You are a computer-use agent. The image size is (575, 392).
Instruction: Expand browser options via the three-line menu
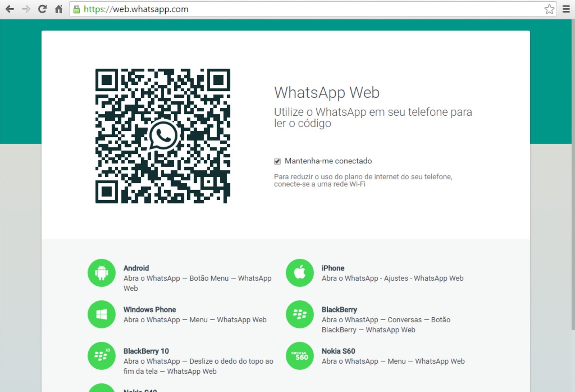(566, 9)
